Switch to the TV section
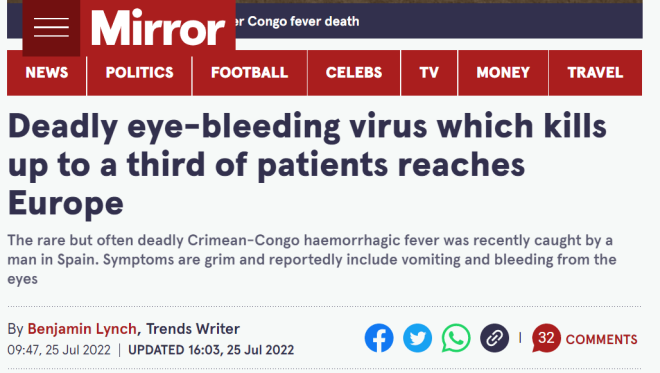This screenshot has width=660, height=373. (x=429, y=73)
